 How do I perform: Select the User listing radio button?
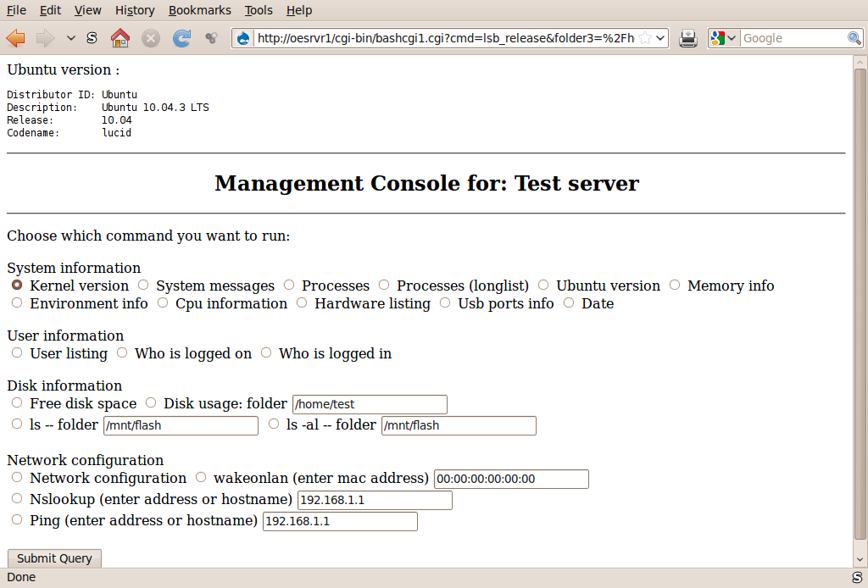click(17, 352)
